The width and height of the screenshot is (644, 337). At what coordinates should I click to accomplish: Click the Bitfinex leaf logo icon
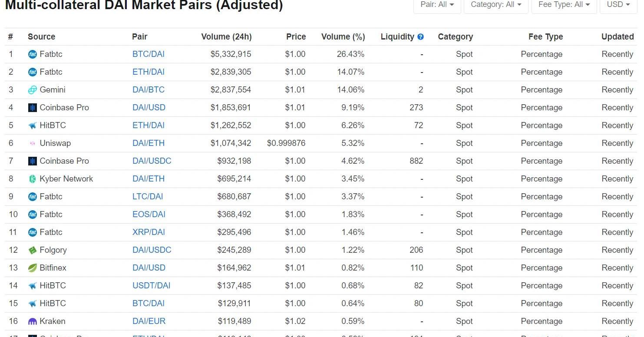(x=33, y=268)
